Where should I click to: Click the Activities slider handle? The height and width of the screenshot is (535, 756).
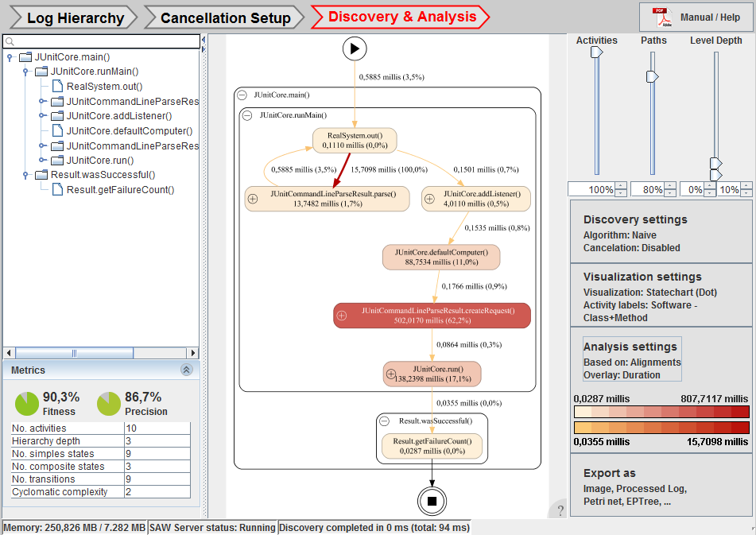click(x=596, y=52)
